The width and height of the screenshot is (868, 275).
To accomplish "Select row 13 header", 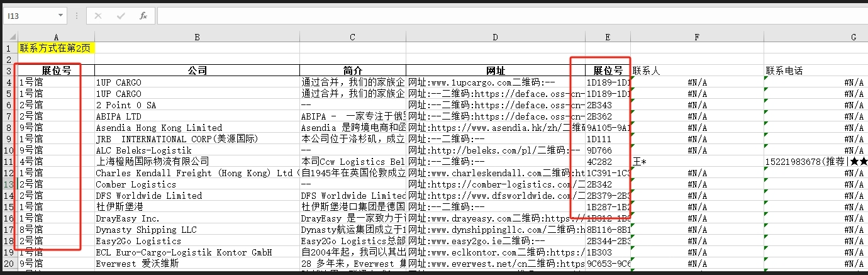I will click(9, 184).
